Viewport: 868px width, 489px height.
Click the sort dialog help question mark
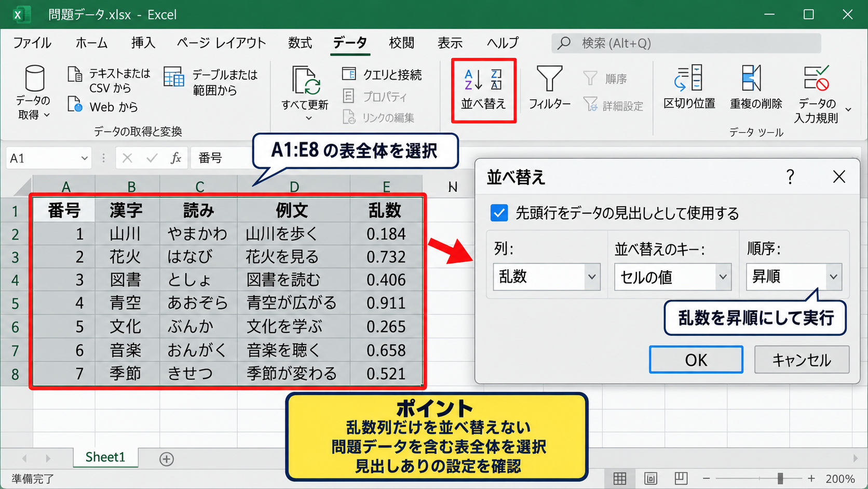pos(790,177)
